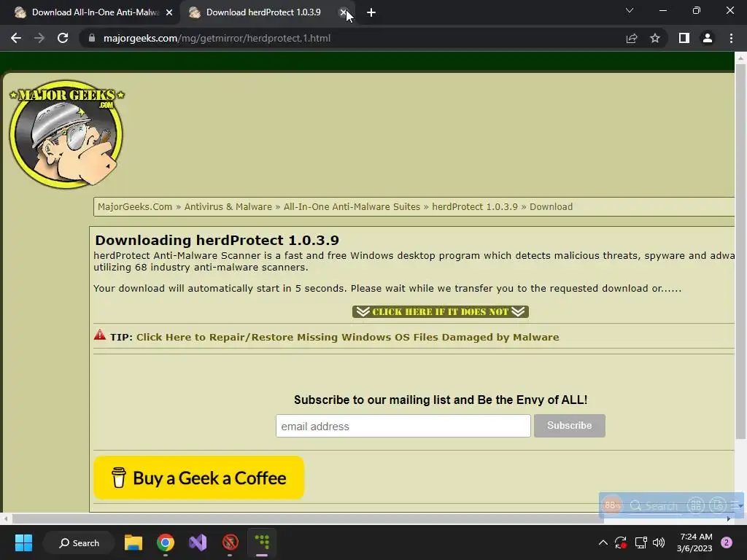Show hidden system tray icons
747x560 pixels.
pos(603,542)
